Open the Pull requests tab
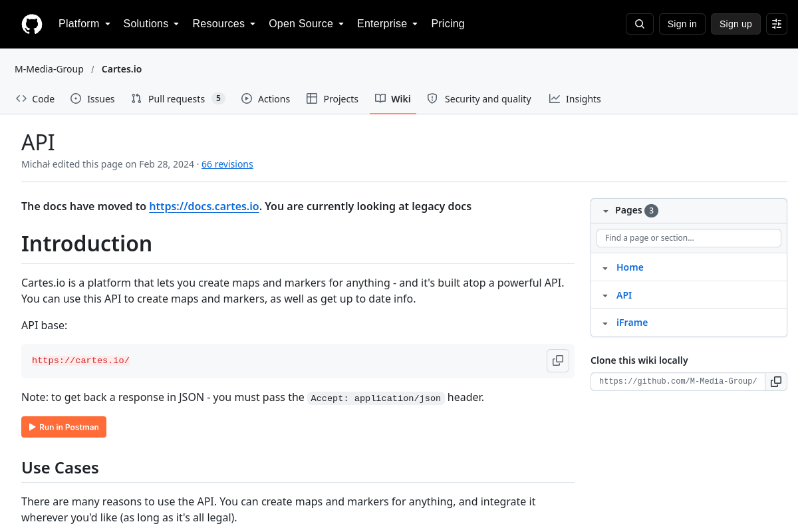Viewport: 798px width, 532px height. pos(178,99)
